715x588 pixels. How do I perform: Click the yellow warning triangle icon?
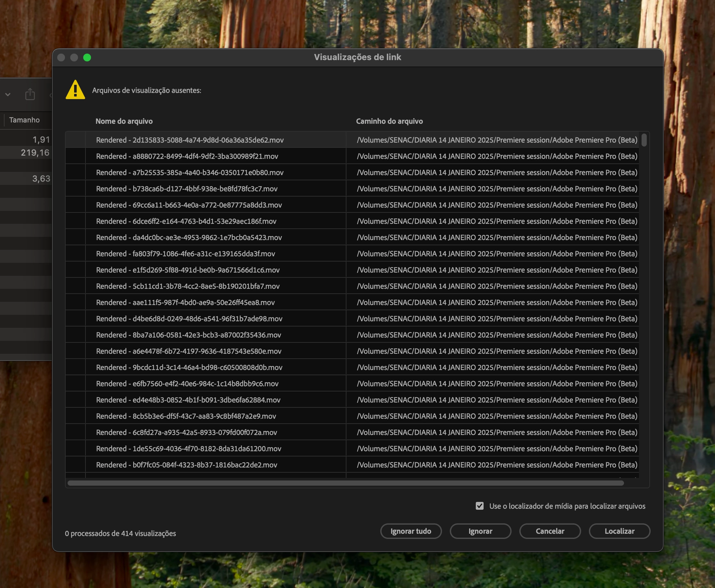click(75, 90)
